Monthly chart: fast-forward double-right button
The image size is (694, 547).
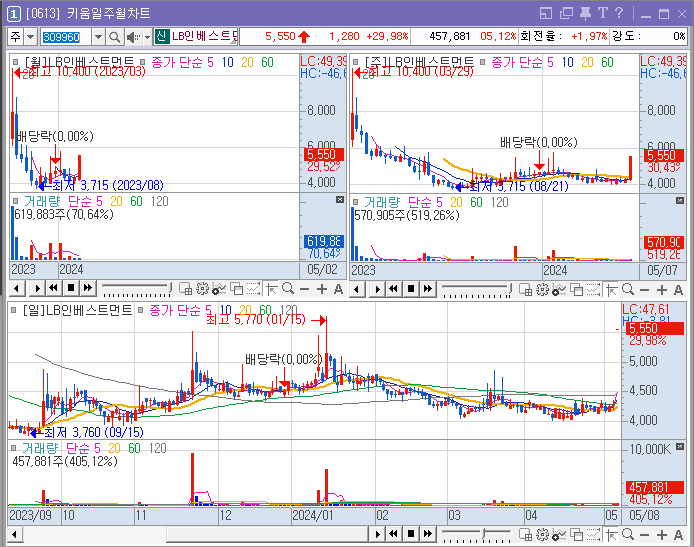pyautogui.click(x=88, y=289)
